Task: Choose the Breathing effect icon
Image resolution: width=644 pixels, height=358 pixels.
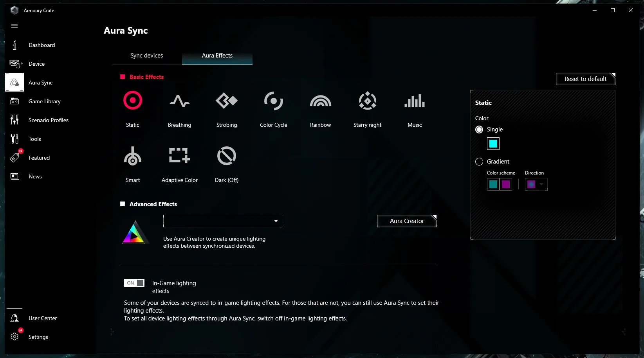Action: coord(180,101)
